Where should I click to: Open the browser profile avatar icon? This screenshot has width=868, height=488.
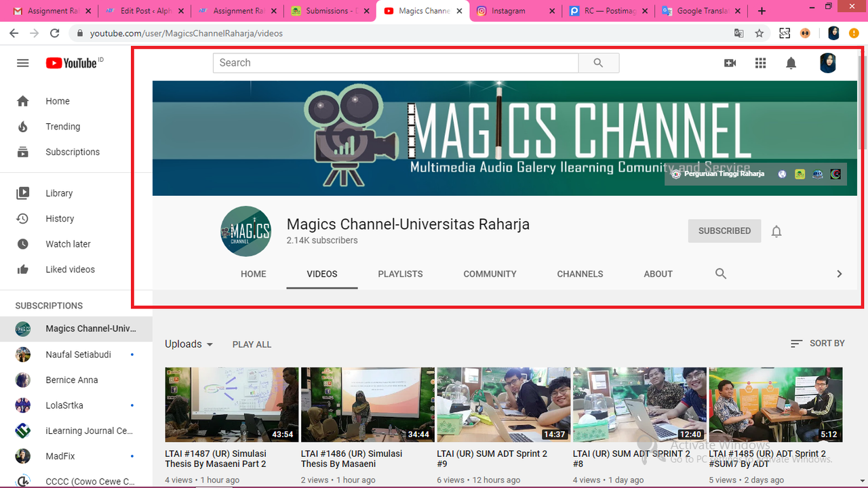(833, 33)
